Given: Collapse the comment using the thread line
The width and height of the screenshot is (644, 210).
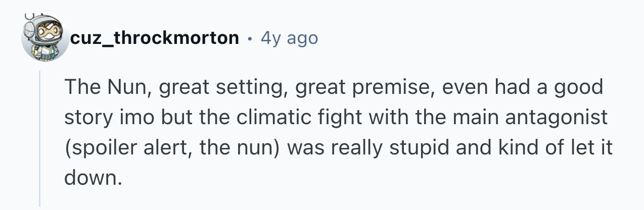Looking at the screenshot, I should 40,139.
